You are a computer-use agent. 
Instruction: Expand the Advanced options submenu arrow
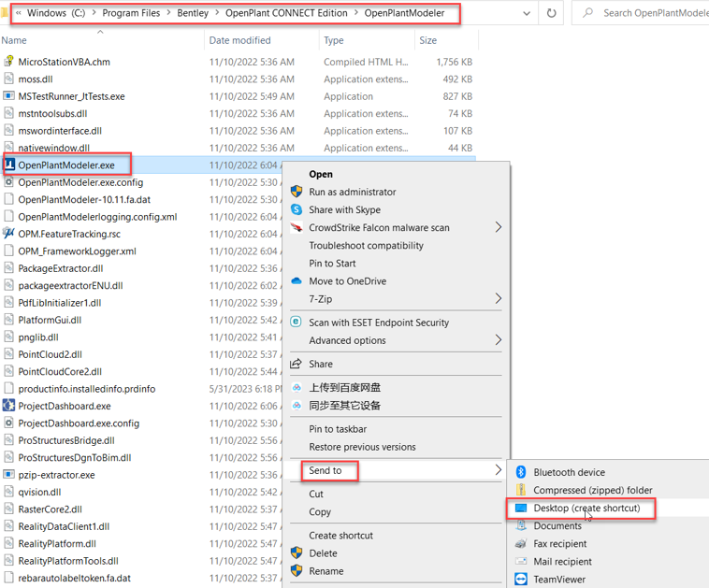(498, 340)
